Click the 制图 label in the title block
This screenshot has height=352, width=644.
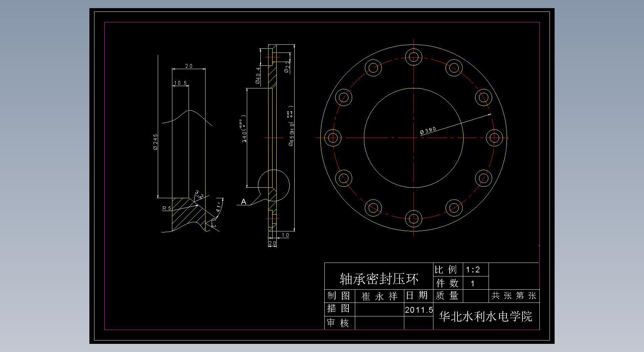click(x=339, y=296)
